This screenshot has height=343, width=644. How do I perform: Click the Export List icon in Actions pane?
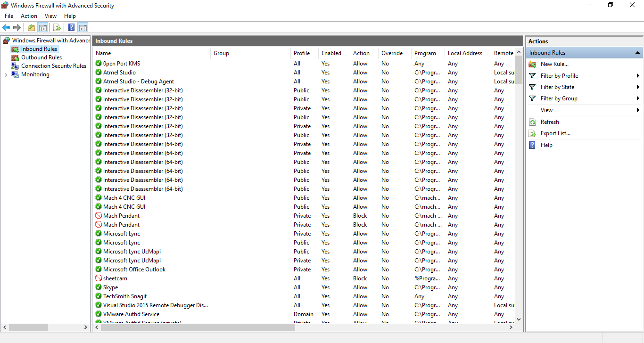(x=532, y=133)
